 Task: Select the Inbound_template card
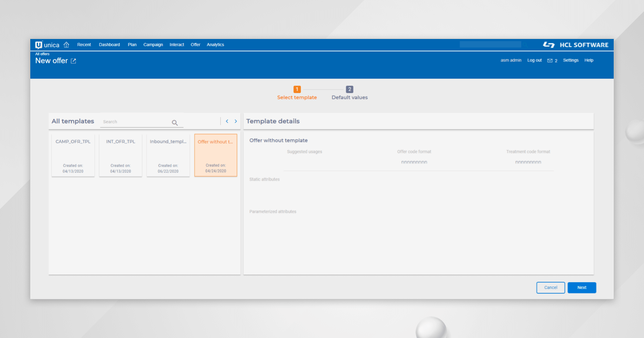168,155
